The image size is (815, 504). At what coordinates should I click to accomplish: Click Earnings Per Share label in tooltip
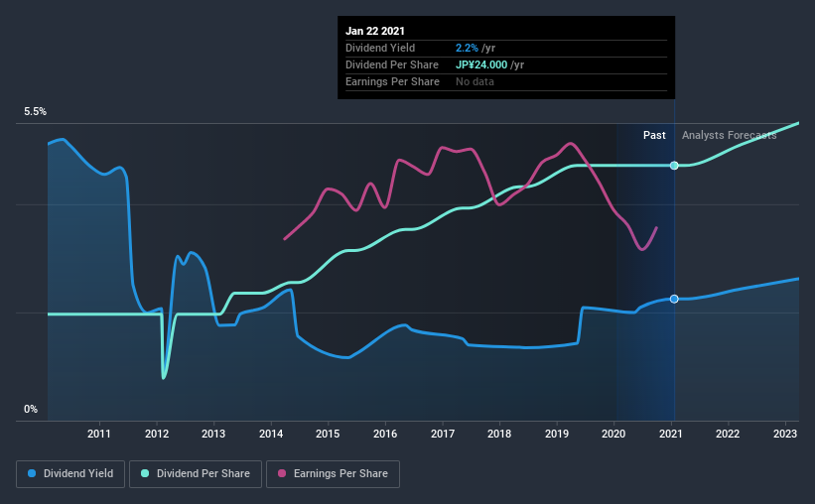click(x=392, y=81)
